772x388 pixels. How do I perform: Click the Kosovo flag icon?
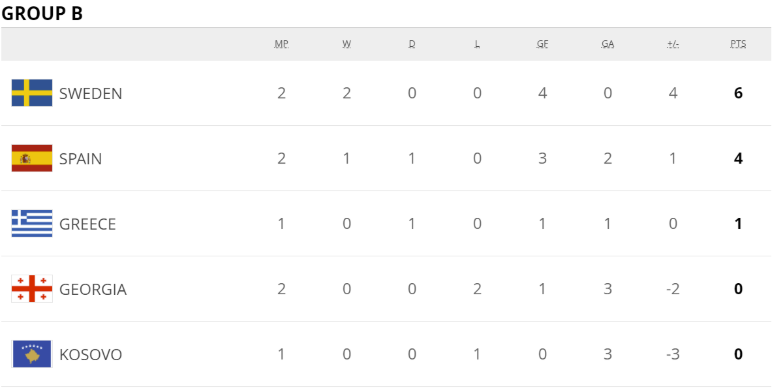(x=32, y=354)
